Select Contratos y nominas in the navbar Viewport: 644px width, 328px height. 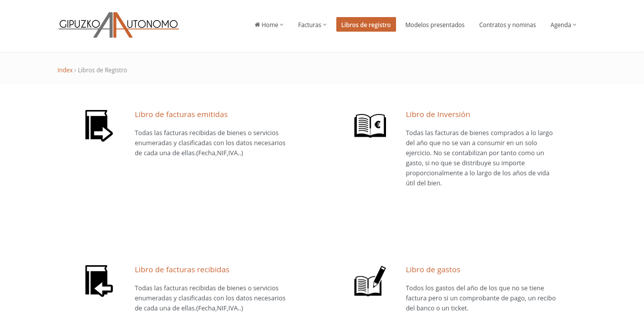[x=507, y=25]
